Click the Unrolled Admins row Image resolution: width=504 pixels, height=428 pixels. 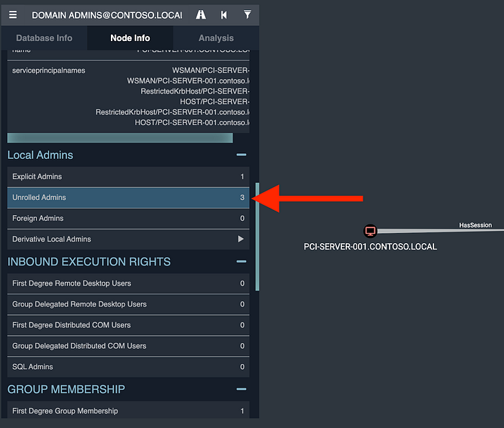[x=128, y=198]
